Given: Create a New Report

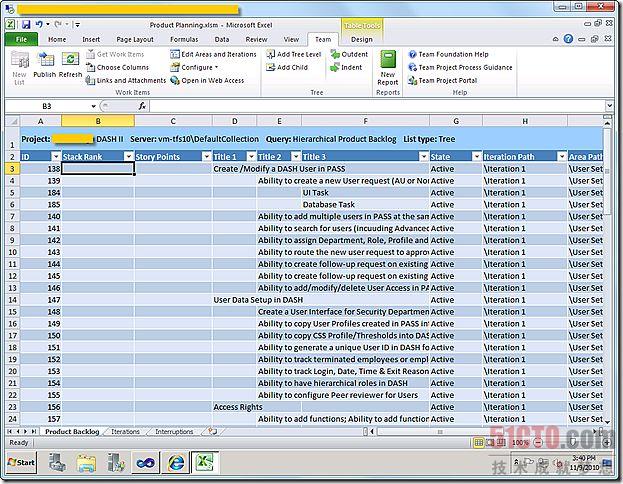Looking at the screenshot, I should tap(388, 68).
